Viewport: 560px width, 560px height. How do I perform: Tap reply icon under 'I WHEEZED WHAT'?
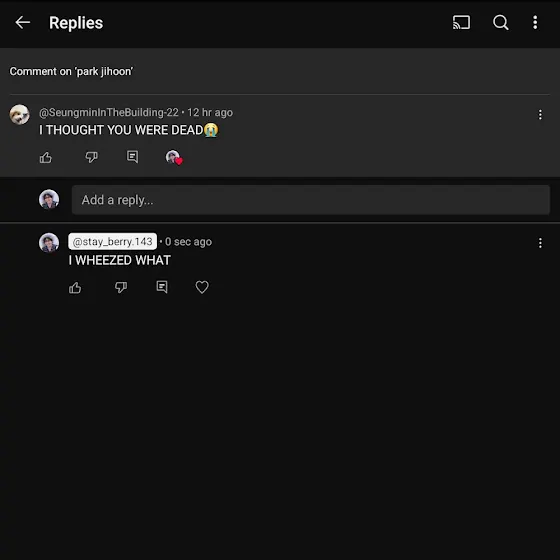pos(162,287)
